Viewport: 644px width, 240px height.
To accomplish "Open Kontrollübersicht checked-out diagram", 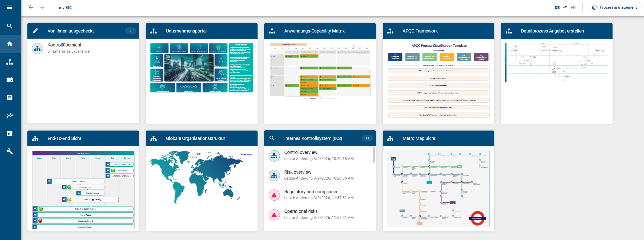I will 83,48.
